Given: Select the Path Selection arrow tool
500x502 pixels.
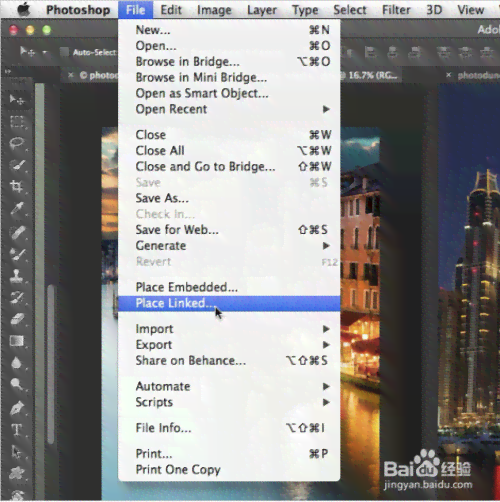Looking at the screenshot, I should click(x=17, y=452).
